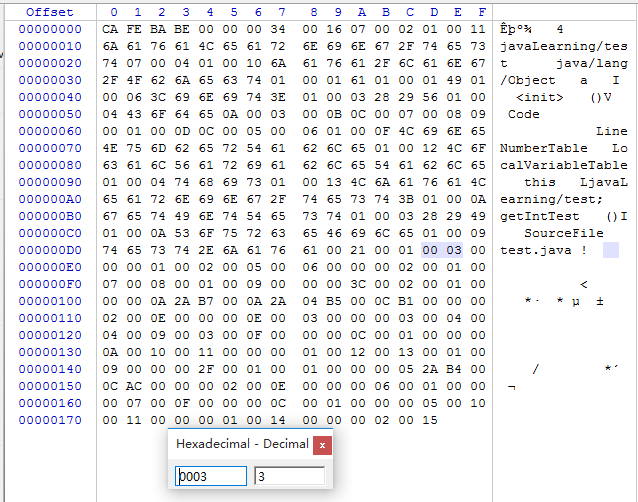Click decoded text 'Code' in text column
Viewport: 638px width, 502px height.
(524, 114)
